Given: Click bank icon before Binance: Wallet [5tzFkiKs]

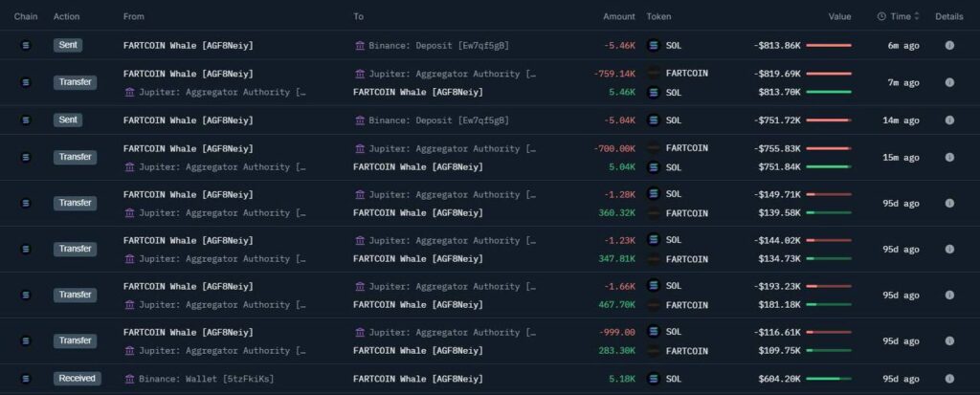Looking at the screenshot, I should pyautogui.click(x=129, y=378).
